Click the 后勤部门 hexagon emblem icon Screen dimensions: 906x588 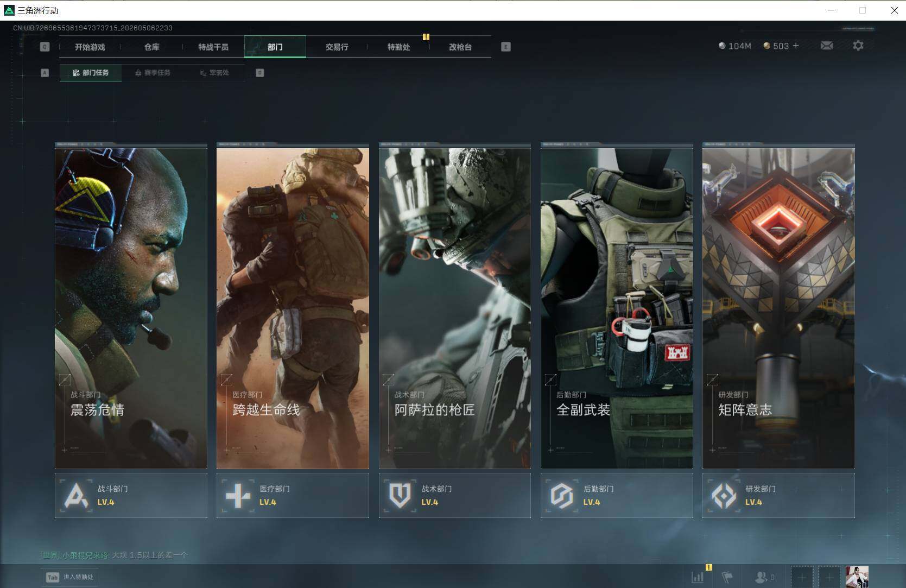point(561,495)
